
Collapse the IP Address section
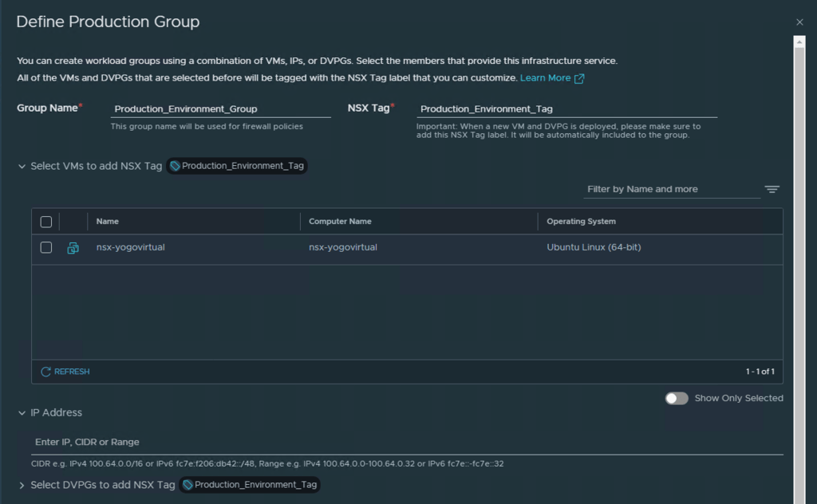22,413
